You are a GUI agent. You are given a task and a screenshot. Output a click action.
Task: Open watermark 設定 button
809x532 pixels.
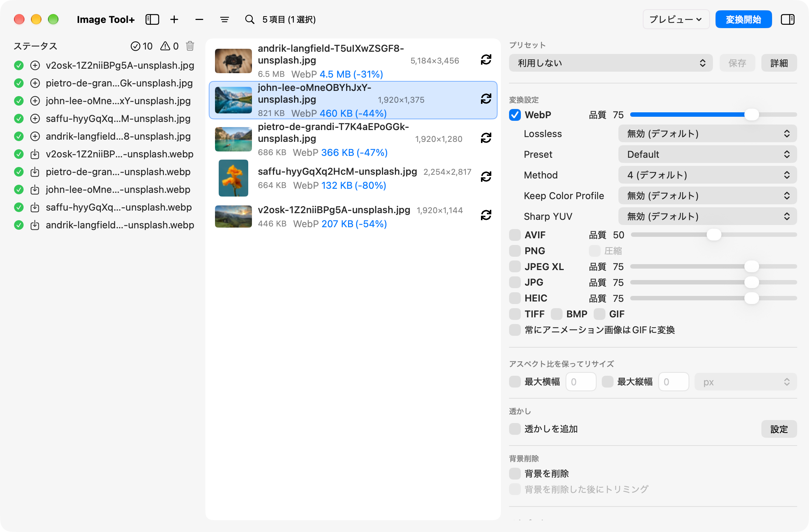pyautogui.click(x=779, y=429)
